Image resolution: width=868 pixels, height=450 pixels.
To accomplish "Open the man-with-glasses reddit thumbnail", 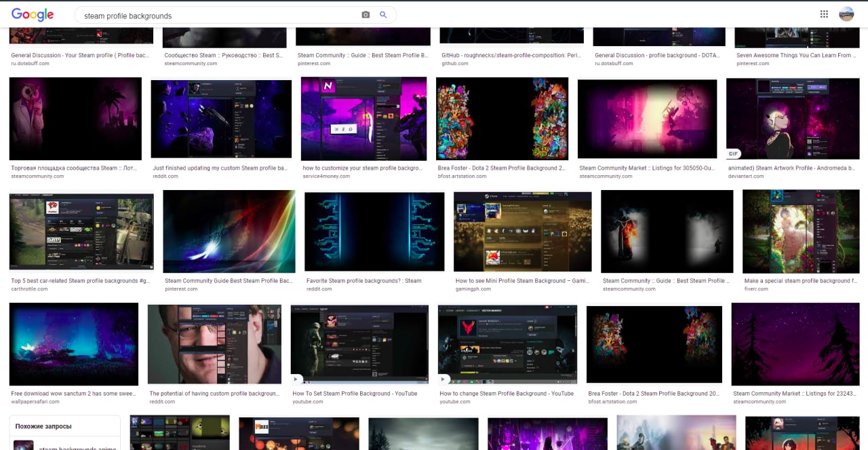I will pos(214,344).
